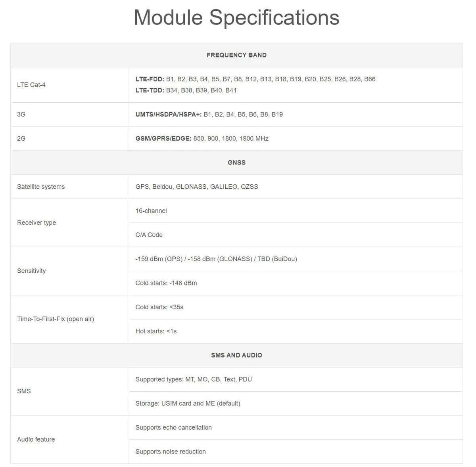The width and height of the screenshot is (476, 467).
Task: Select the Supports echo cancellation cell
Action: point(296,428)
